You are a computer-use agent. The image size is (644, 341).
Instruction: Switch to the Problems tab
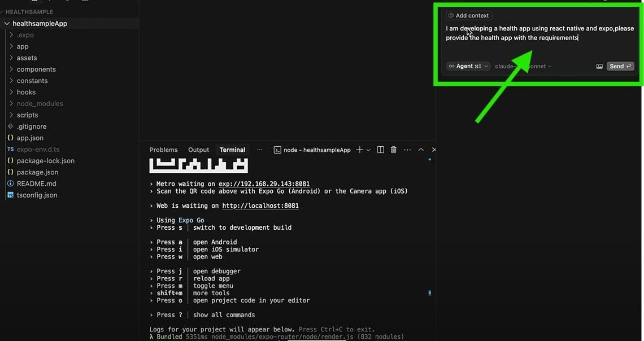point(163,150)
